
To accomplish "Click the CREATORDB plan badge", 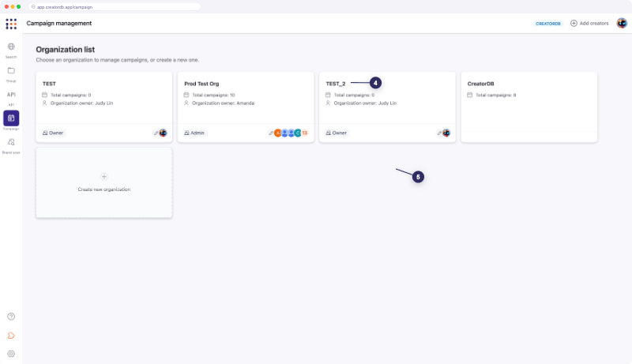I will click(548, 24).
